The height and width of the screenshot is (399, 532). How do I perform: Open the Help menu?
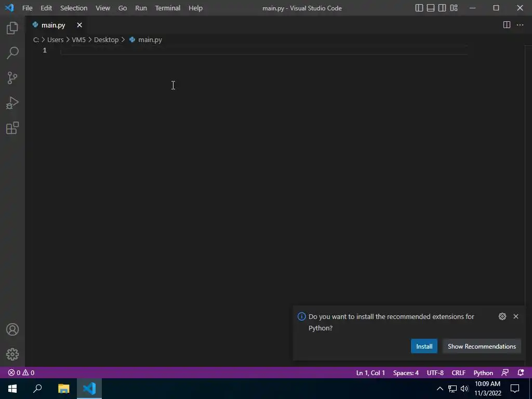click(x=195, y=8)
